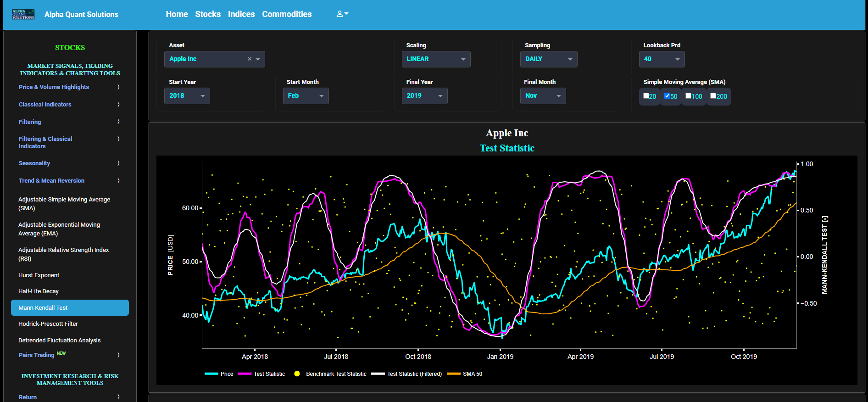This screenshot has width=868, height=402.
Task: Toggle the SMA 50 legend entry
Action: click(465, 374)
